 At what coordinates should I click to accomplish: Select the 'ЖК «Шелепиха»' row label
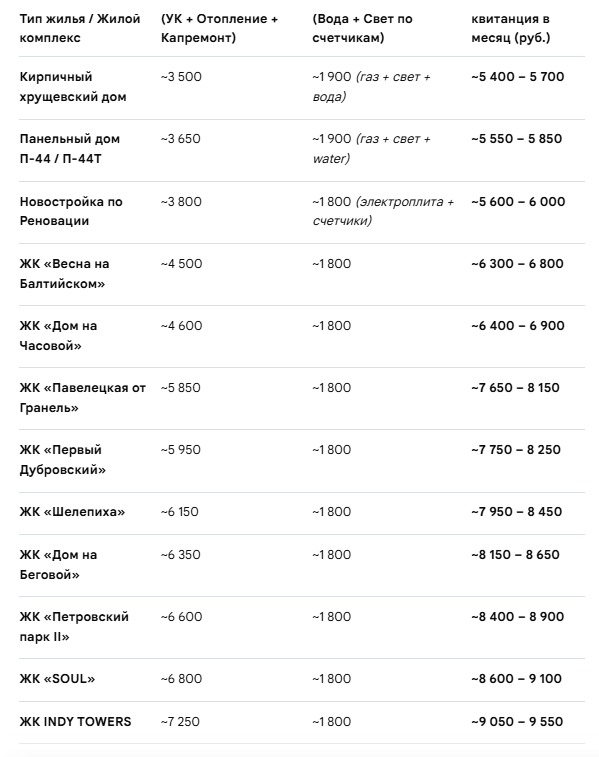(x=72, y=512)
